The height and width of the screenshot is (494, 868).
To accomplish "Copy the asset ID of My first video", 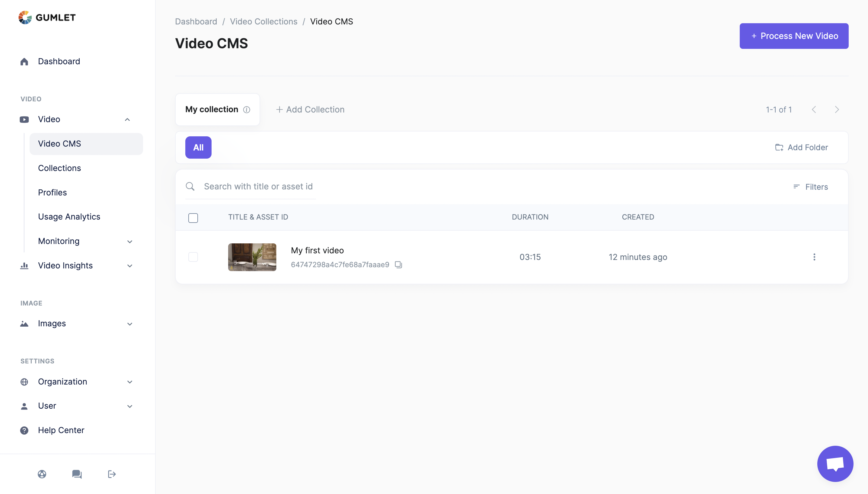I will (x=398, y=265).
